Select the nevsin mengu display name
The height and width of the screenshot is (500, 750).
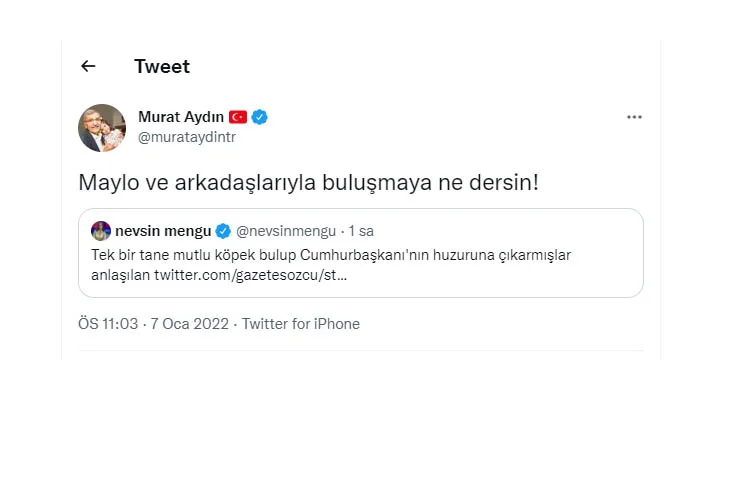(162, 231)
